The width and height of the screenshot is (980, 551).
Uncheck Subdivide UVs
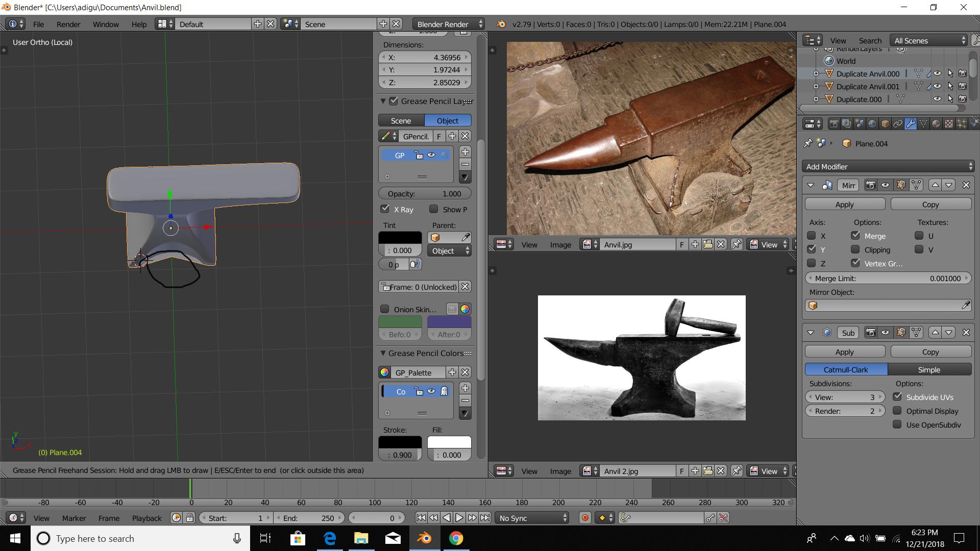[897, 397]
